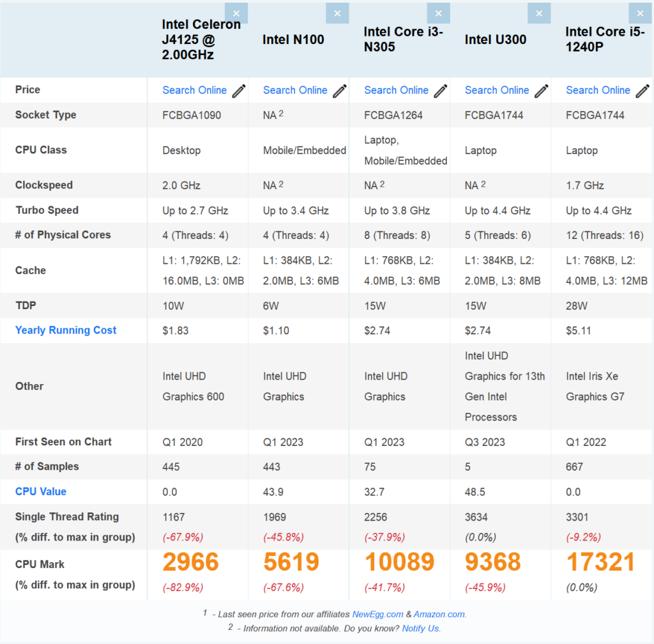Click single thread rating 1167
This screenshot has width=654, height=644.
pyautogui.click(x=174, y=517)
